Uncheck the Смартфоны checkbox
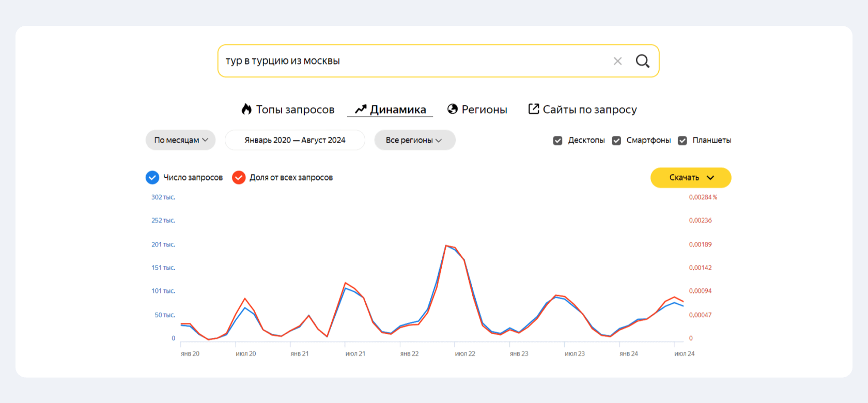 click(616, 141)
